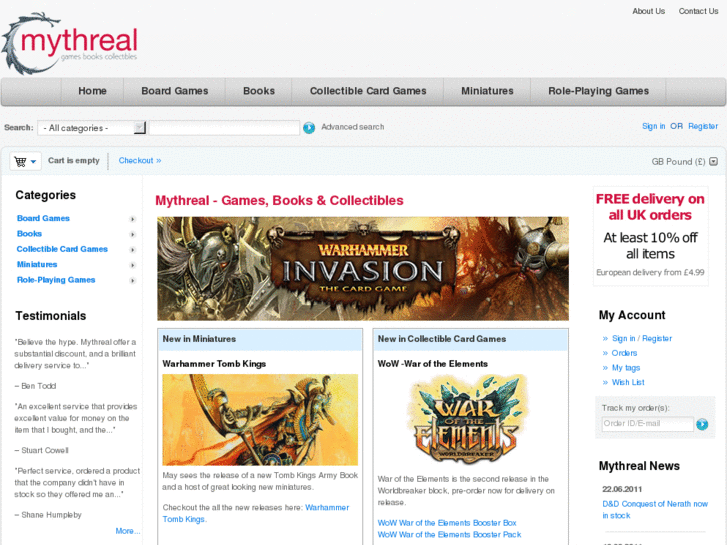Click More testimonials link
The image size is (727, 545).
pos(128,531)
